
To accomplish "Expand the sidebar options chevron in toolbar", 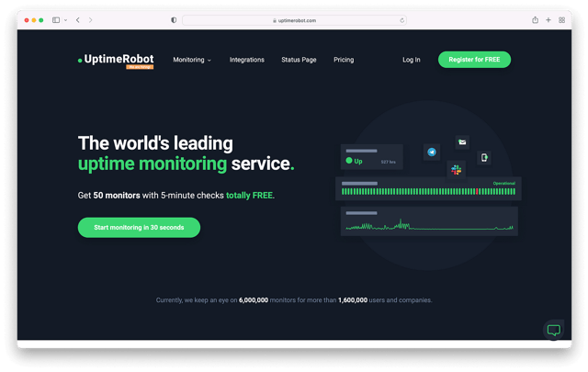I will point(65,20).
